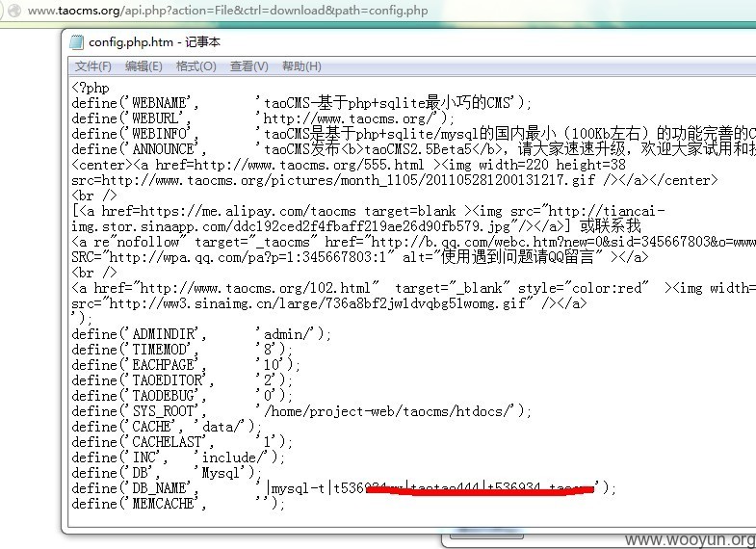Click the globe icon beside the browser URL
This screenshot has width=756, height=549.
tap(14, 11)
